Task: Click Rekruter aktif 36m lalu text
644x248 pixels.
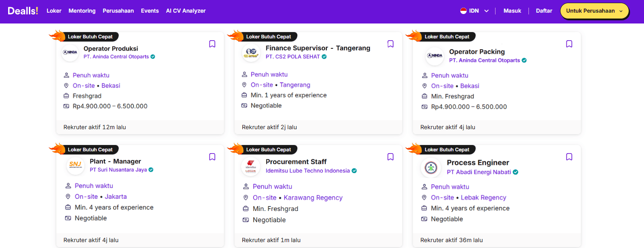Action: coord(452,240)
